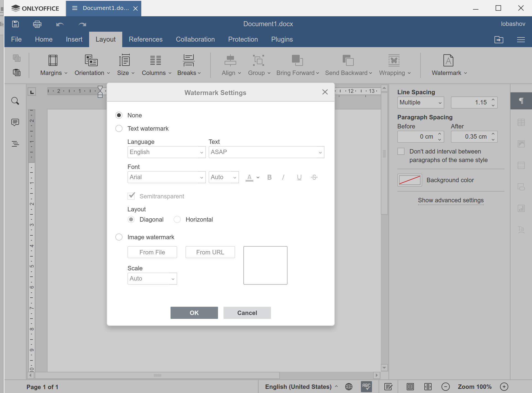Screen dimensions: 532x393
Task: Click the set document language globe icon
Action: coord(349,386)
